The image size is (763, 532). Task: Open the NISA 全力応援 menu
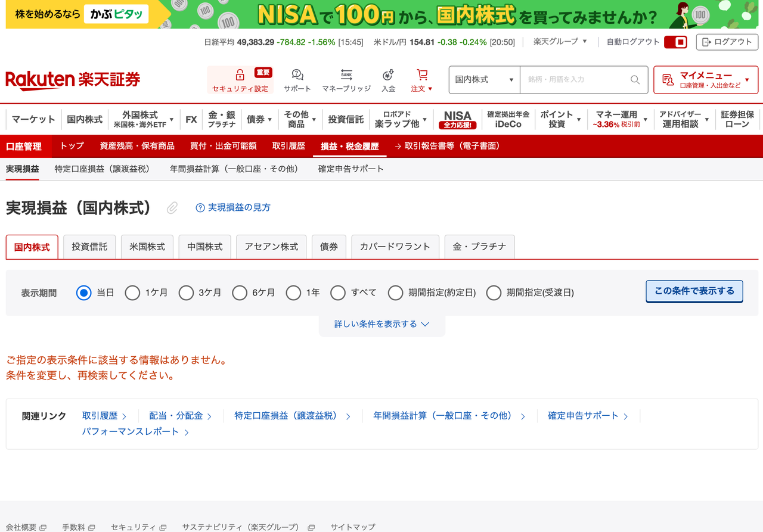458,119
